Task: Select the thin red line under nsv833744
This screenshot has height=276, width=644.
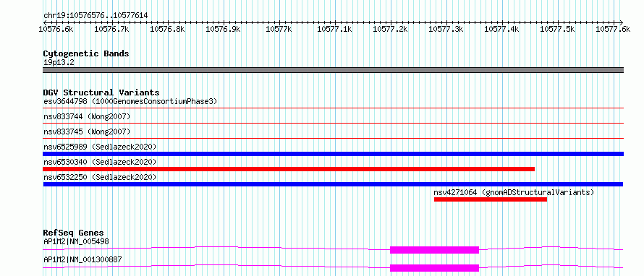Action: point(334,123)
